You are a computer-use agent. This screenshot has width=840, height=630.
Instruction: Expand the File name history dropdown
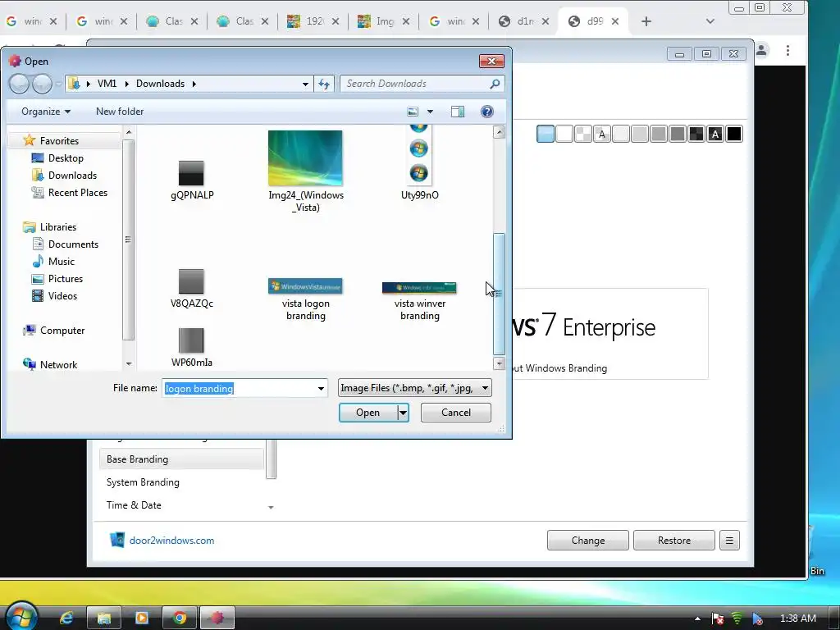321,388
